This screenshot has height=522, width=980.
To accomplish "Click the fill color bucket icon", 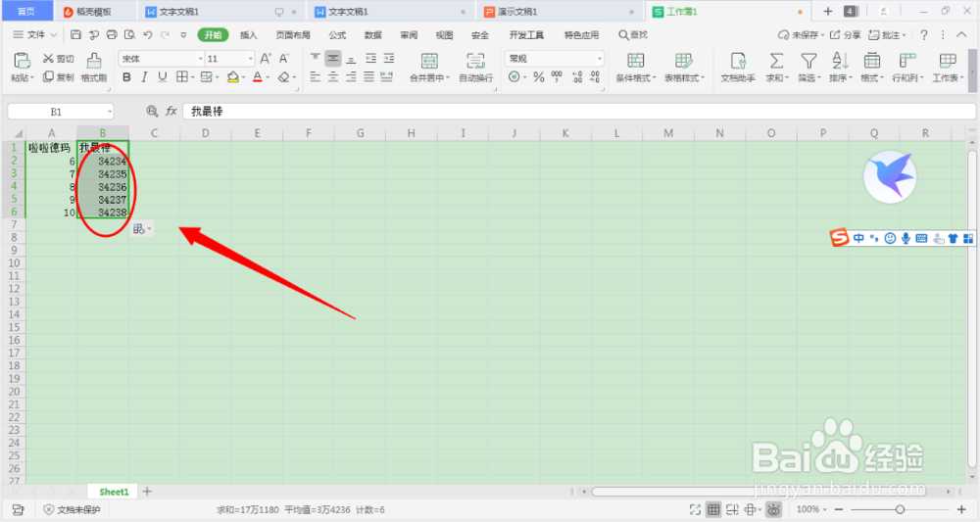I will [x=233, y=76].
